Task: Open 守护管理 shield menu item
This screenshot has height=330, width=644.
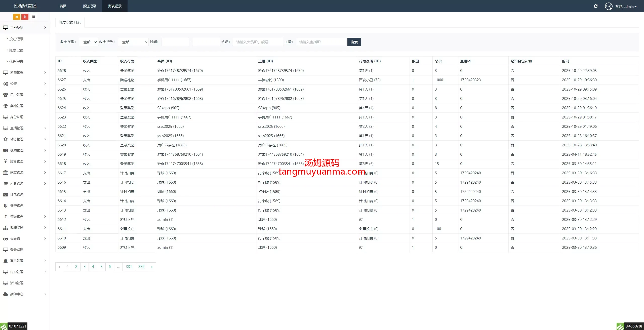Action: [x=17, y=205]
